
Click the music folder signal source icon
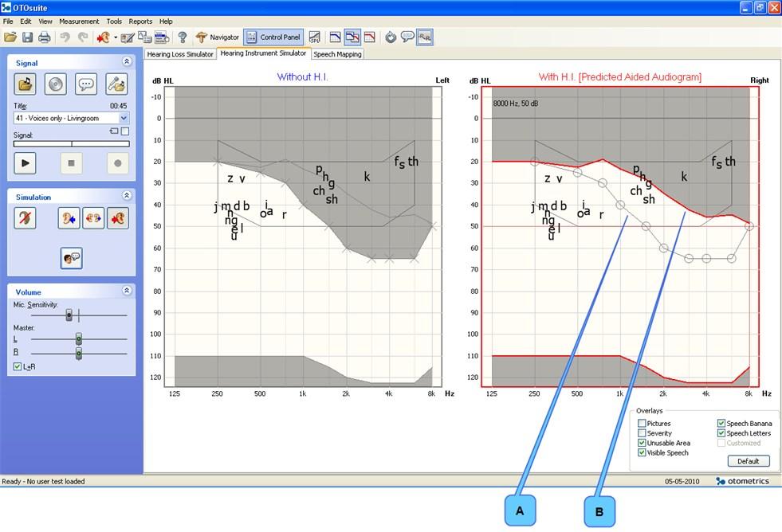(25, 84)
